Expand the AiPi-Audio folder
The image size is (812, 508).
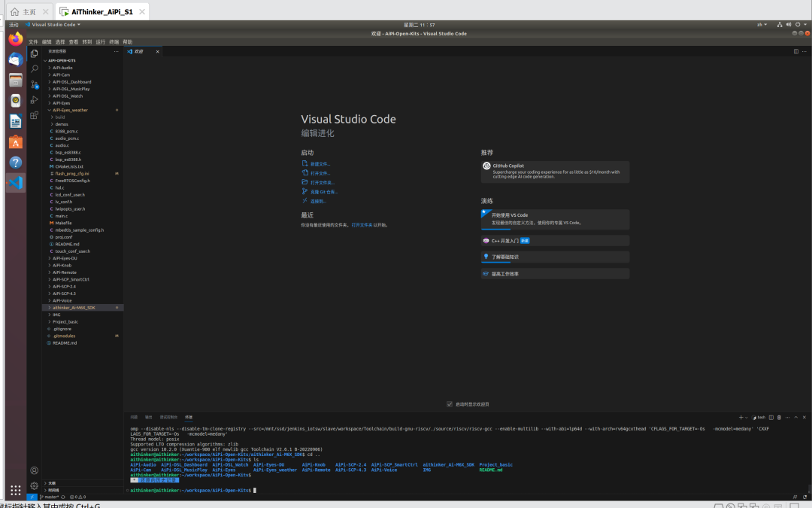click(62, 68)
